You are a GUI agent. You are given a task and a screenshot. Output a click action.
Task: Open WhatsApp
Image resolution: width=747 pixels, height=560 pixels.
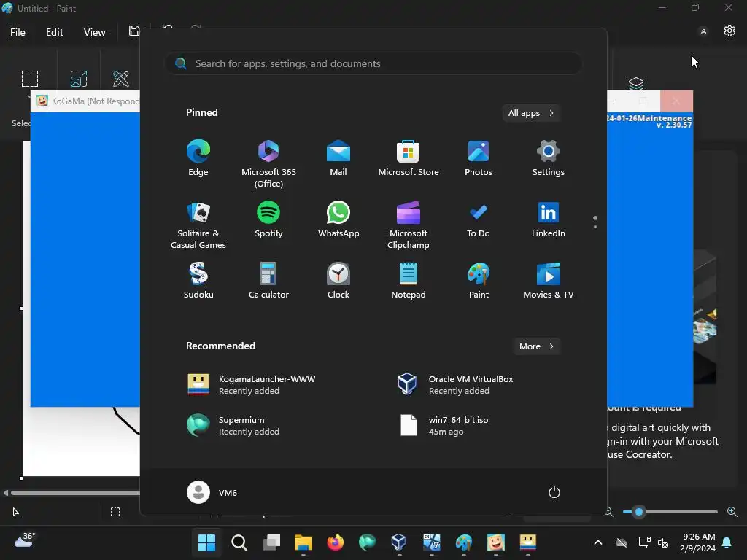coord(338,219)
